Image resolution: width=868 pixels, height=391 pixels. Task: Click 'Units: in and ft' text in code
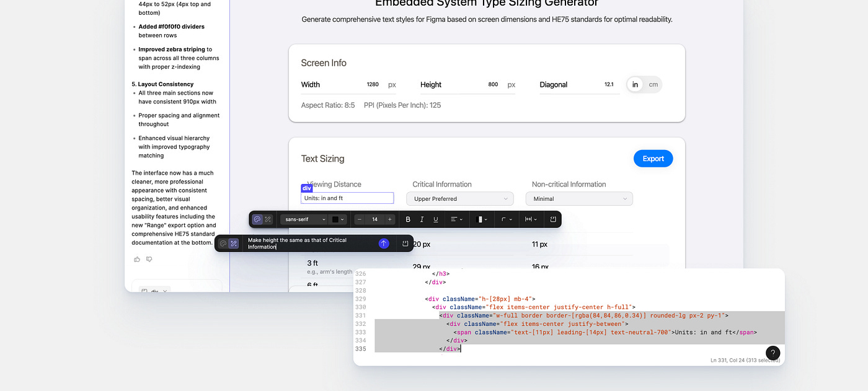(x=704, y=332)
